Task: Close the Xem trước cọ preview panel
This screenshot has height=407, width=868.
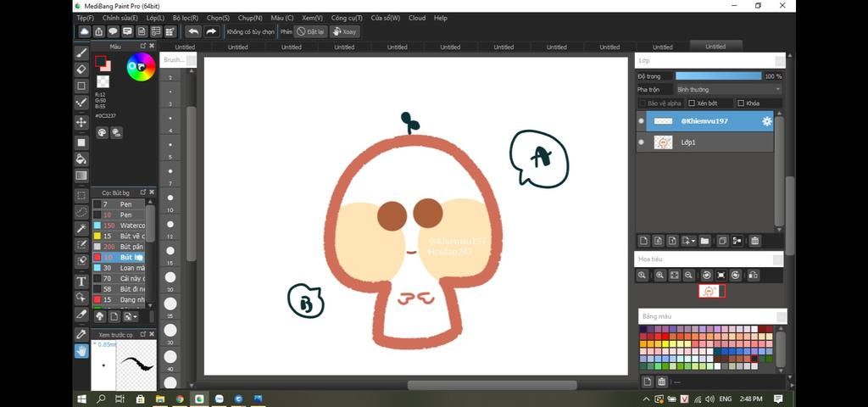Action: pyautogui.click(x=152, y=334)
